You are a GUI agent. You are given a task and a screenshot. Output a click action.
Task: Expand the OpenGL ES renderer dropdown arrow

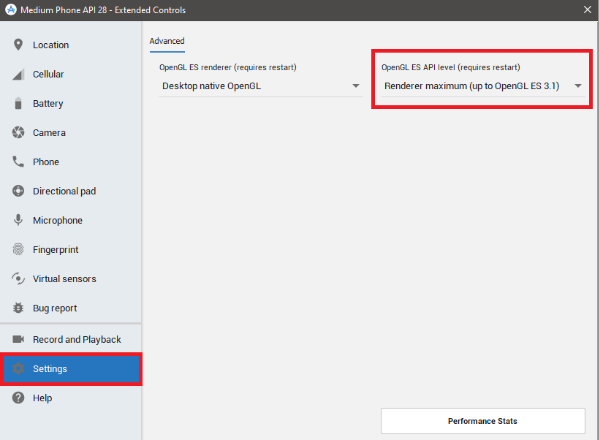[356, 86]
